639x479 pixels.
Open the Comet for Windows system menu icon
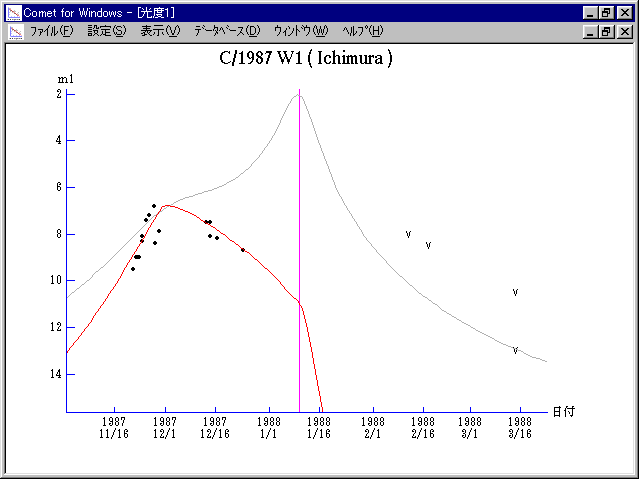12,13
